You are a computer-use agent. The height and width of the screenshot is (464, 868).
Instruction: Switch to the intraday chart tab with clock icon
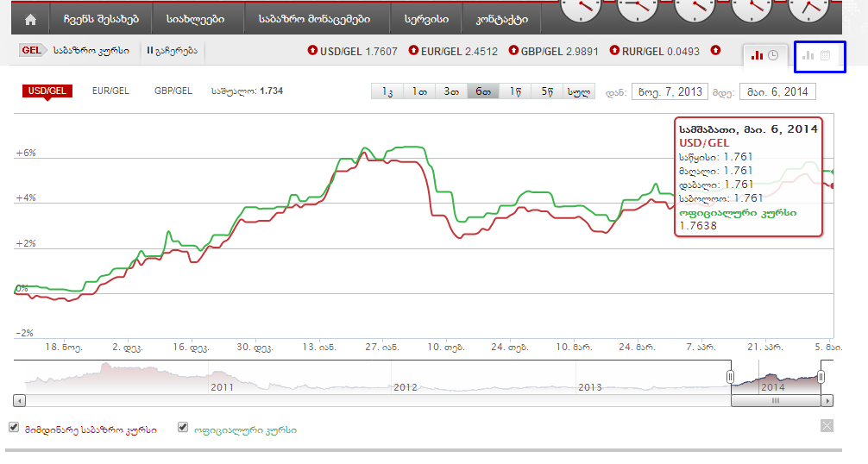click(764, 55)
